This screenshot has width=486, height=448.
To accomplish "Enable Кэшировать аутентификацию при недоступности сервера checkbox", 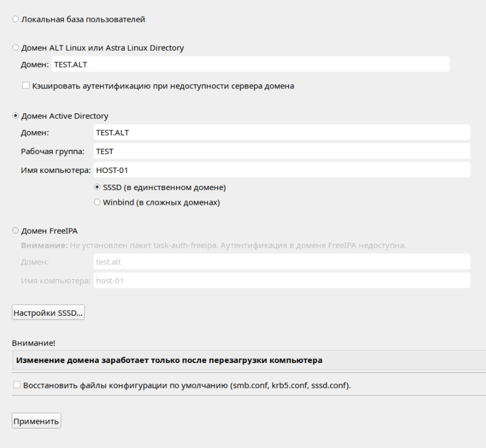I will click(26, 86).
